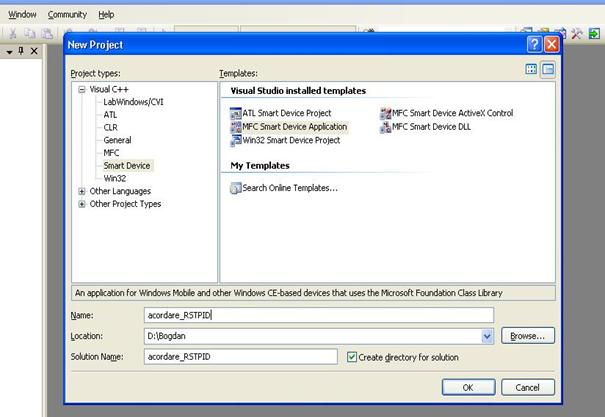Select MFC Smart Device ActiveX Control icon
The height and width of the screenshot is (417, 605).
pos(385,113)
